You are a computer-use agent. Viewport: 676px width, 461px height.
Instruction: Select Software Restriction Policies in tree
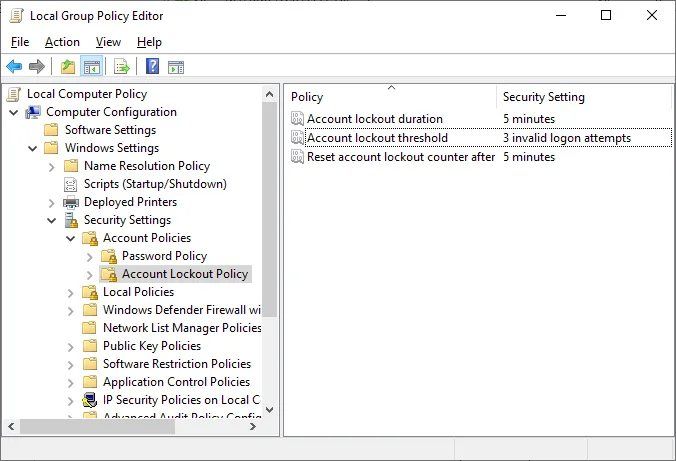176,364
